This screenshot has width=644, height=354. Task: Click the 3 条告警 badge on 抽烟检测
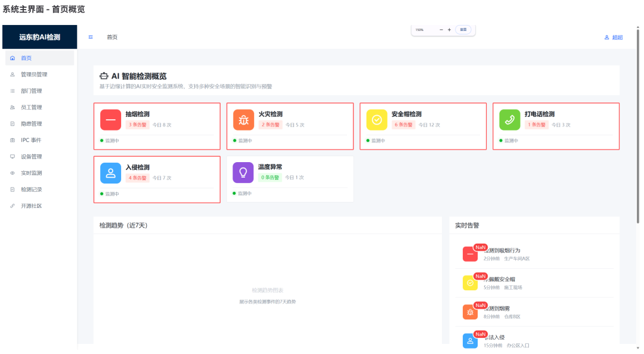click(x=138, y=125)
